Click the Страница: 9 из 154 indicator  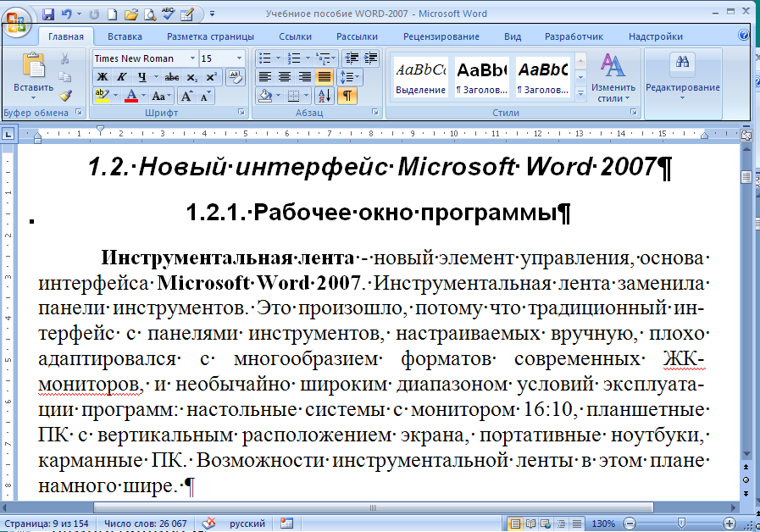tap(47, 524)
